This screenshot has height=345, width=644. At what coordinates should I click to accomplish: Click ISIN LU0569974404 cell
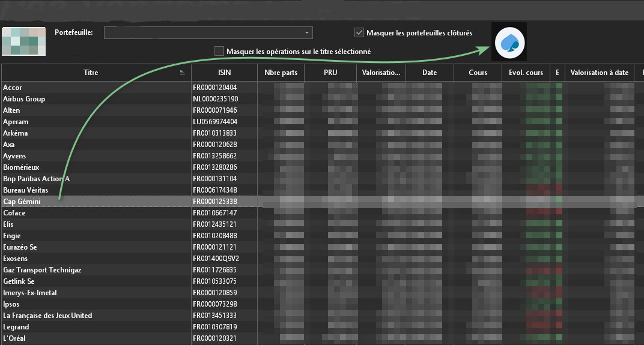[224, 122]
